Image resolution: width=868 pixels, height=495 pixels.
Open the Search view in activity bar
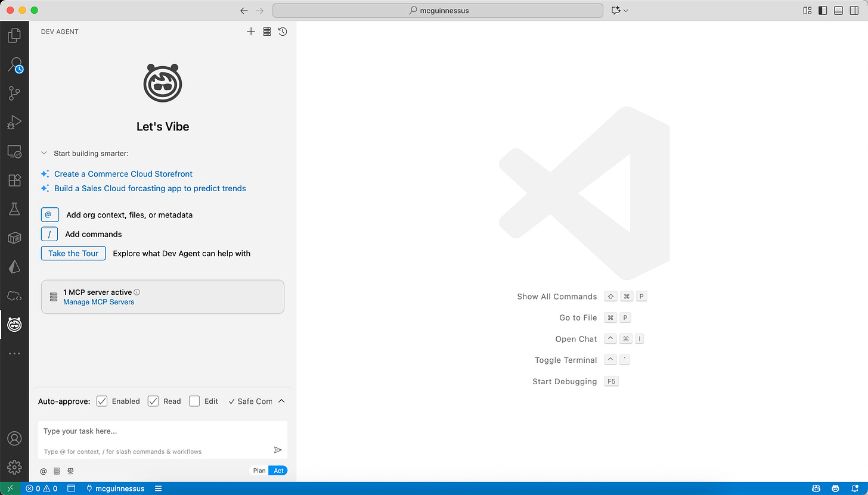tap(14, 64)
